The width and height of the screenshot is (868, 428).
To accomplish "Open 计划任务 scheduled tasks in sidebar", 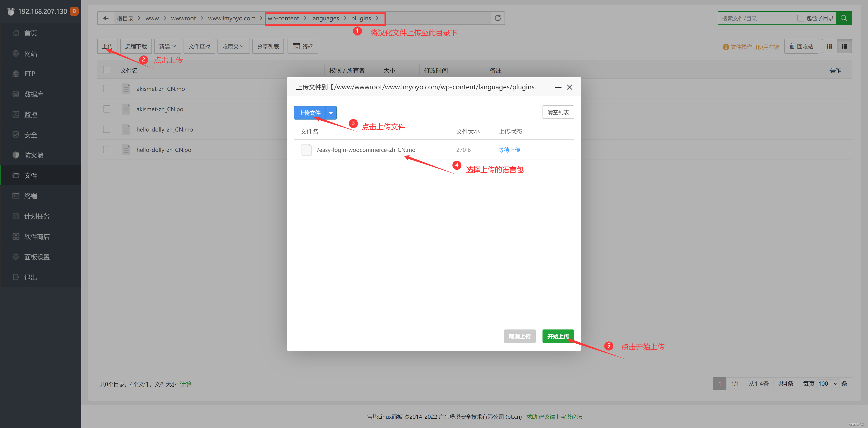I will tap(41, 216).
